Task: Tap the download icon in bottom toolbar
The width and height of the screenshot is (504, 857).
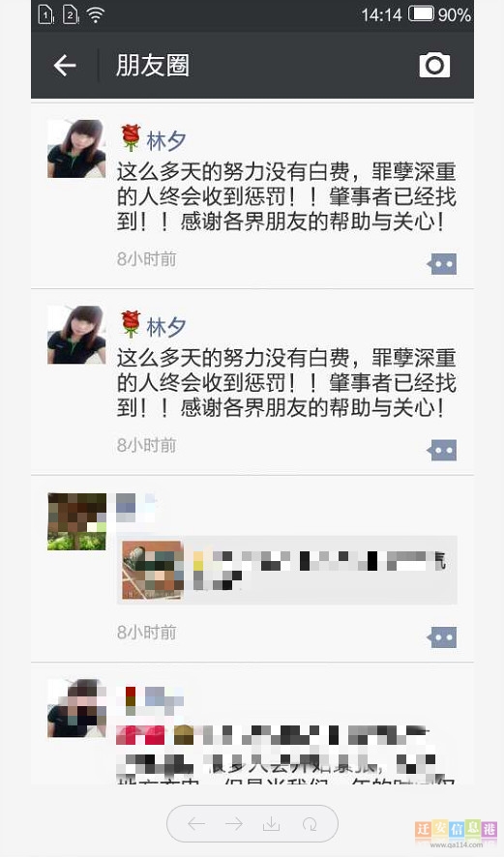Action: pyautogui.click(x=271, y=824)
